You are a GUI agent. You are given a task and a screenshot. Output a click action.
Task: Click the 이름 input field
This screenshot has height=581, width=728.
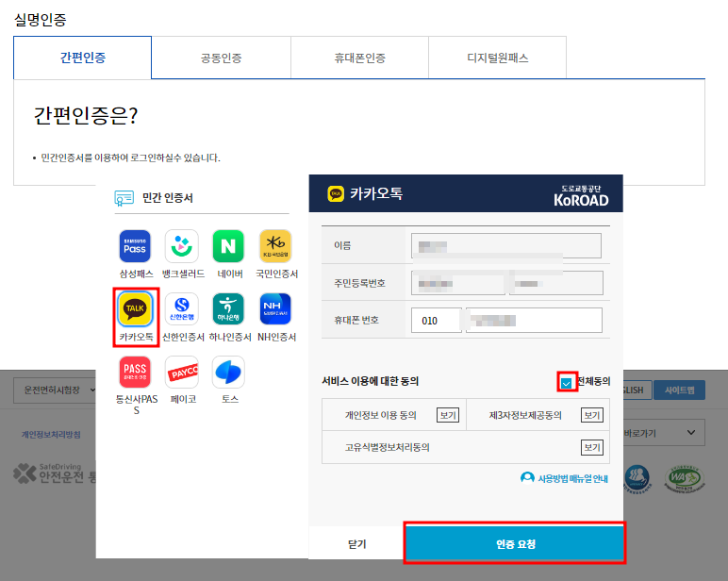[506, 245]
